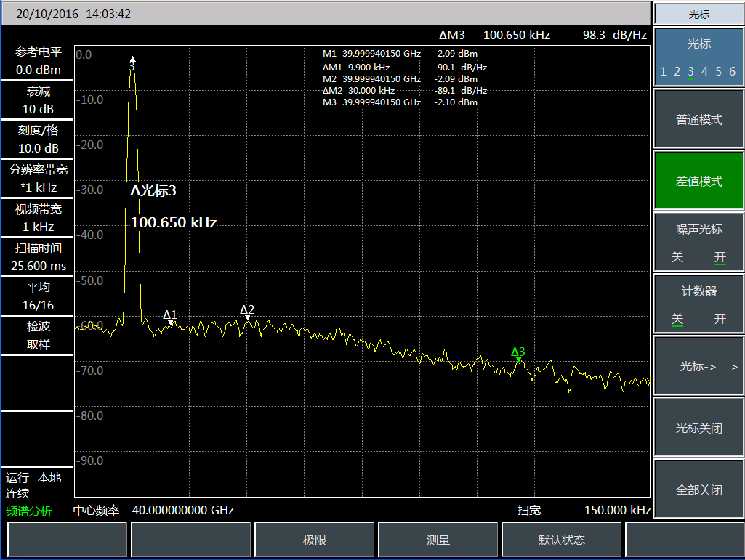Open the 检波 取样 detector setting
The image size is (745, 560).
point(38,335)
